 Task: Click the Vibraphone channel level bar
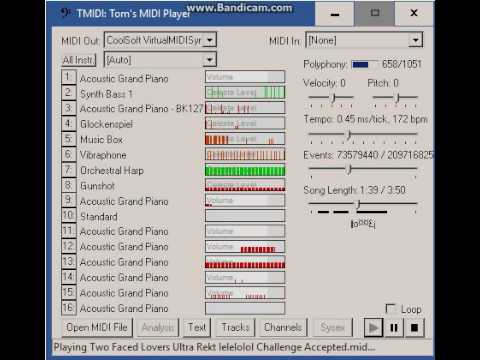(245, 155)
